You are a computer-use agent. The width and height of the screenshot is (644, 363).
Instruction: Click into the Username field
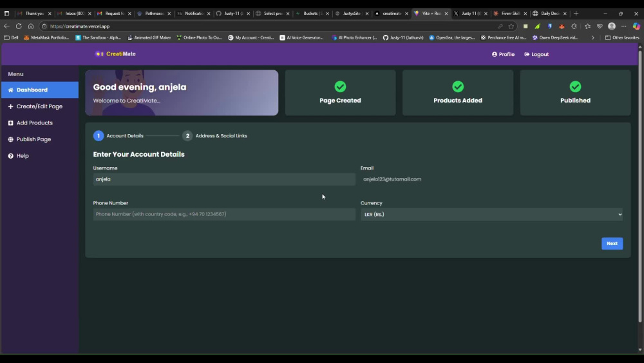coord(224,179)
